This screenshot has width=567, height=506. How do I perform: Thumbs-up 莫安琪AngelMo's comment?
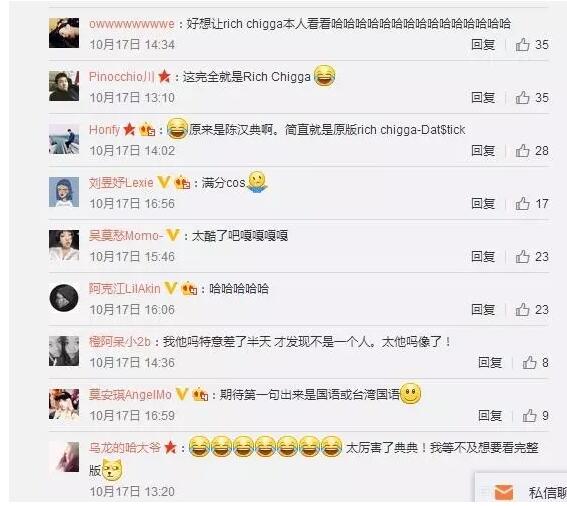529,416
